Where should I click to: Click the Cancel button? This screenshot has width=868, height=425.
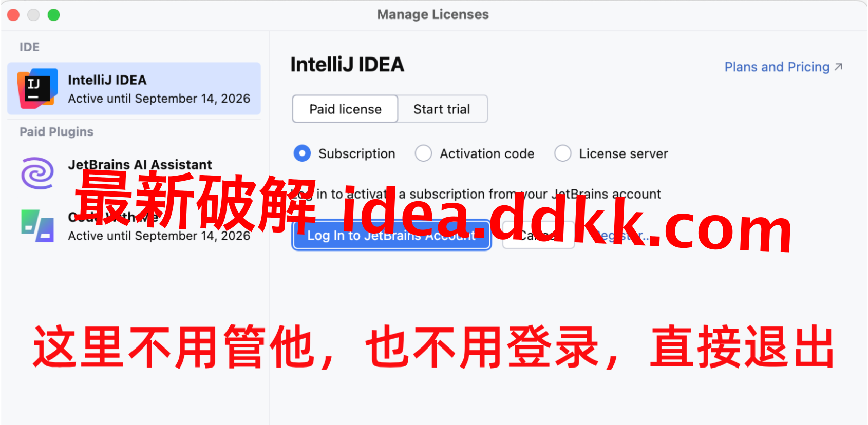pyautogui.click(x=538, y=236)
